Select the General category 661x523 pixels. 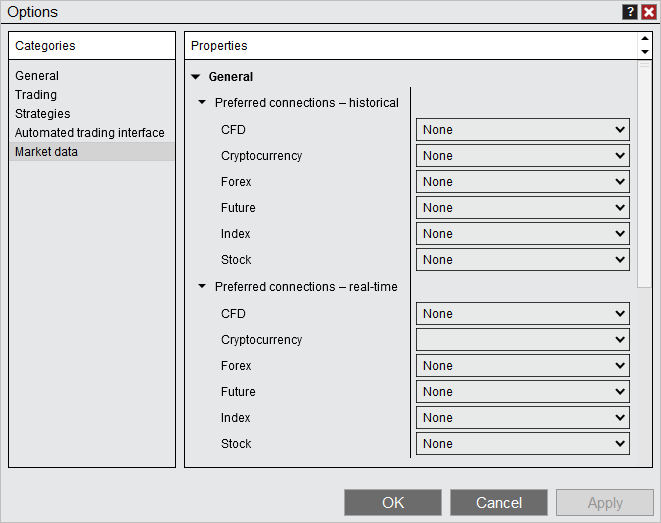pos(37,76)
